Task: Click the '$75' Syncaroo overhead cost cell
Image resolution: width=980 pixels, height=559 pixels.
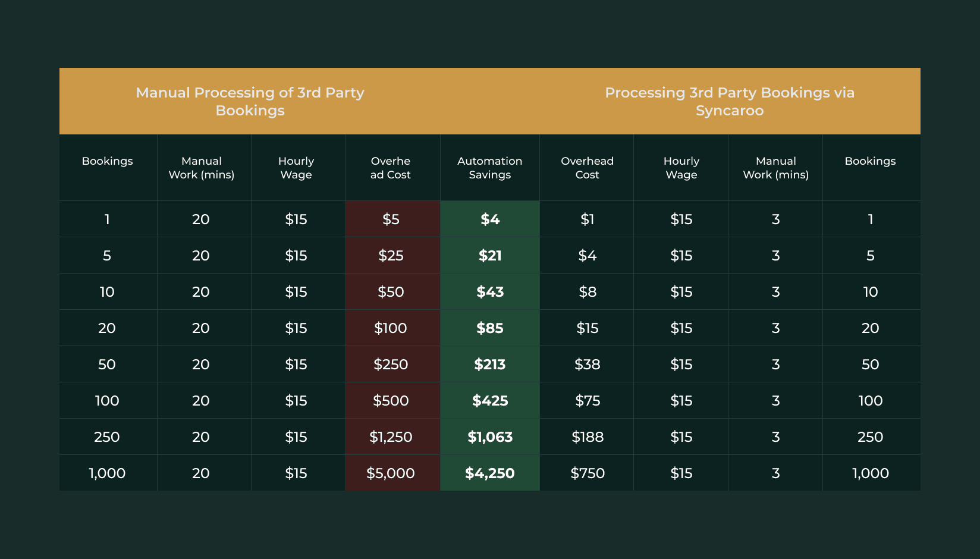Action: [588, 401]
